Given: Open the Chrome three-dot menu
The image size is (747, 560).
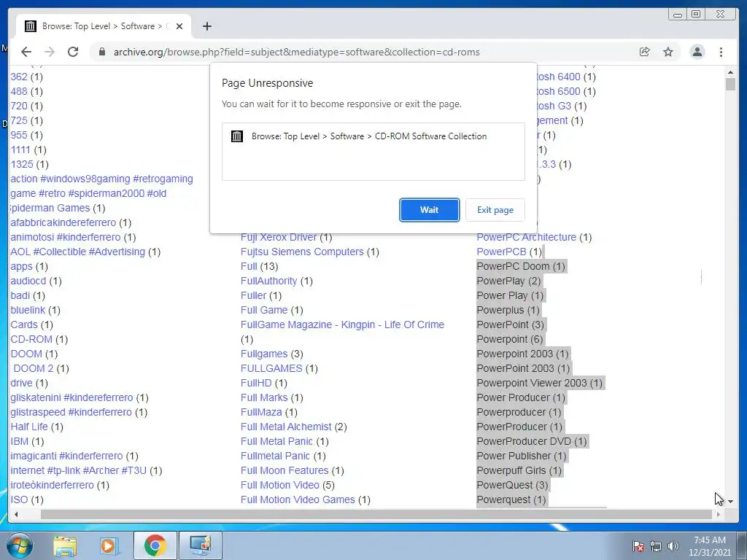Looking at the screenshot, I should tap(721, 52).
